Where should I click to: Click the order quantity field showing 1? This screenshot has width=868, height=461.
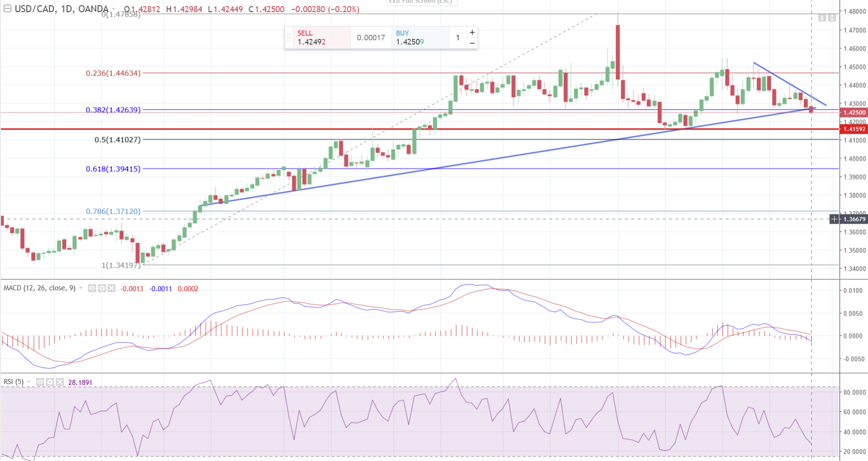point(458,38)
